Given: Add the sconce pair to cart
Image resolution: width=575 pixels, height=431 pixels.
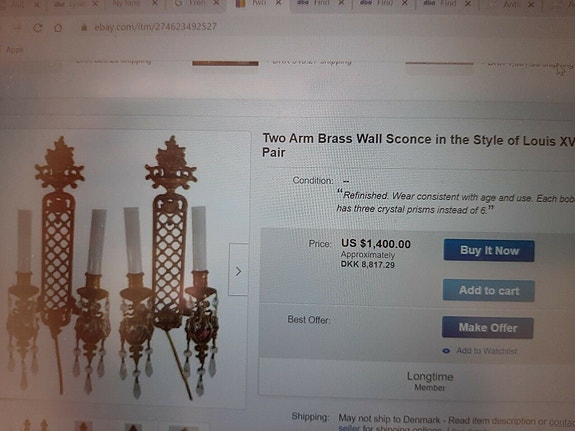Looking at the screenshot, I should coord(488,291).
